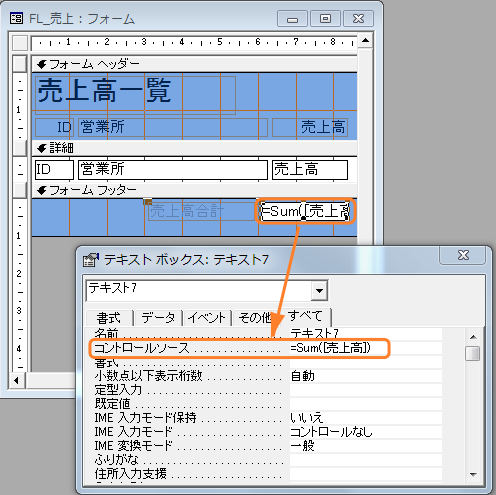This screenshot has width=496, height=495.
Task: Switch to the データ tab
Action: pyautogui.click(x=158, y=318)
